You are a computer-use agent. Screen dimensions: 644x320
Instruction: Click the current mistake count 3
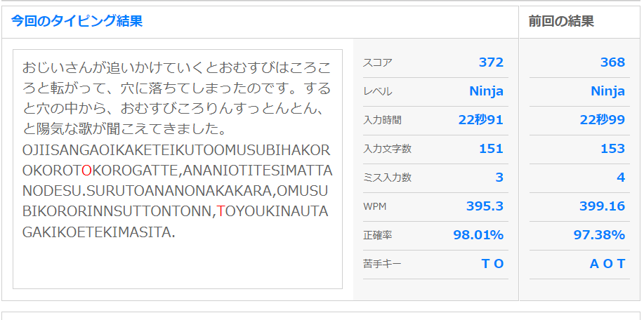tap(499, 178)
